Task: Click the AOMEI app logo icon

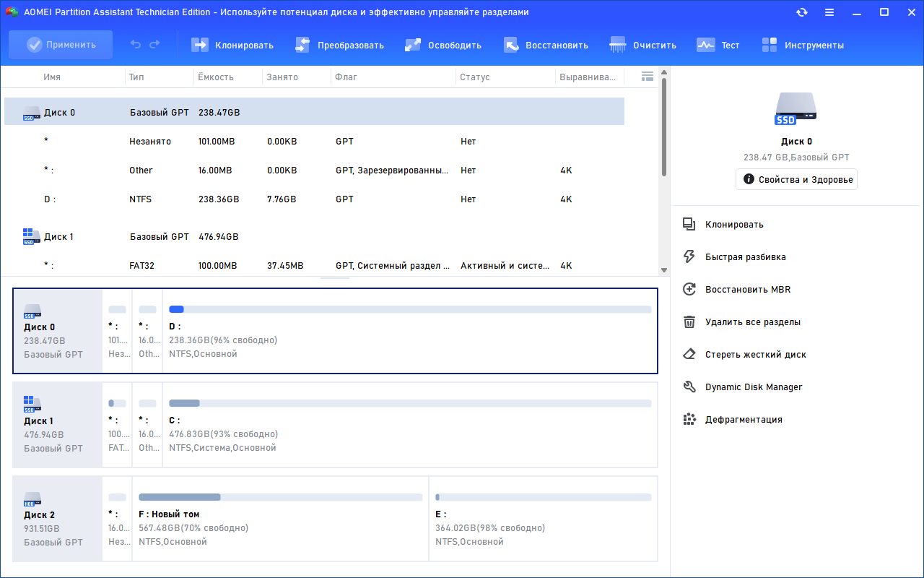Action: (12, 12)
